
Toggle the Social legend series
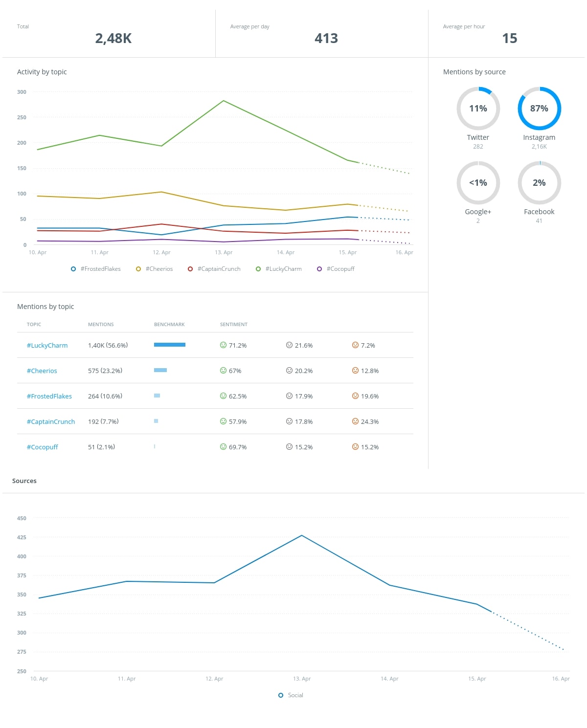pyautogui.click(x=291, y=695)
